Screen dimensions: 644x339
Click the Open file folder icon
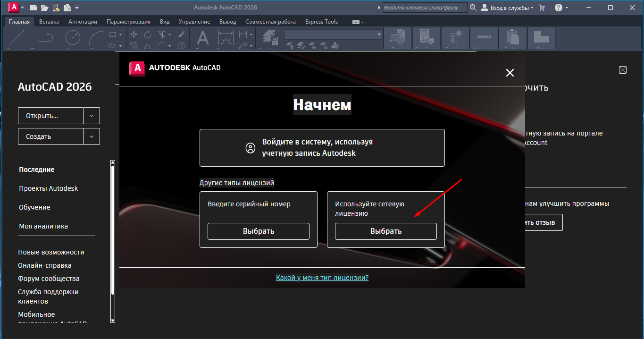tap(45, 8)
